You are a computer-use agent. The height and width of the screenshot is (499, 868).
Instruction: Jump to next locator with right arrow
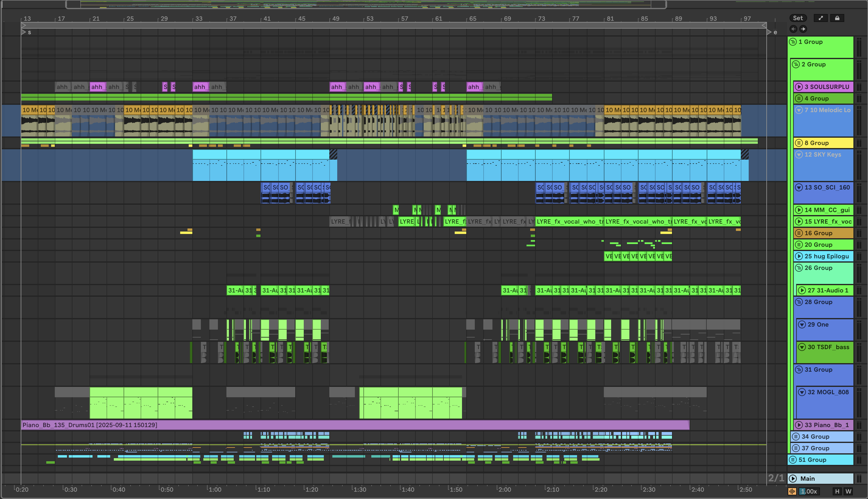coord(803,29)
